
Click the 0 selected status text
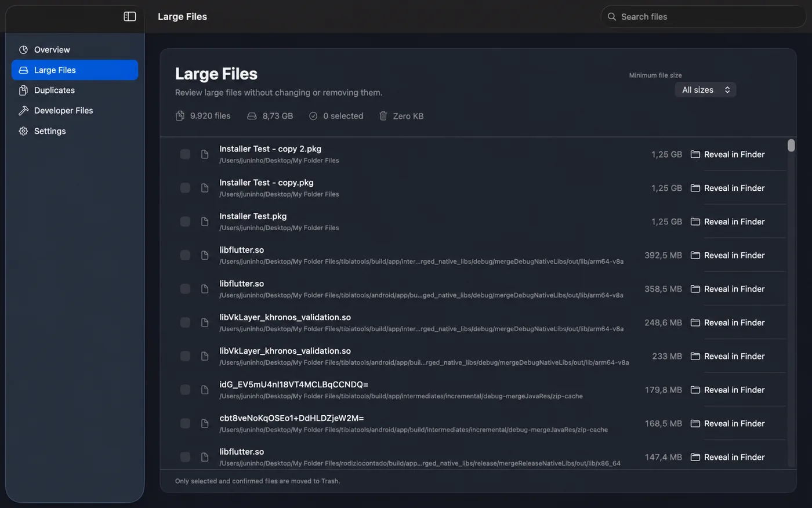[x=343, y=116]
